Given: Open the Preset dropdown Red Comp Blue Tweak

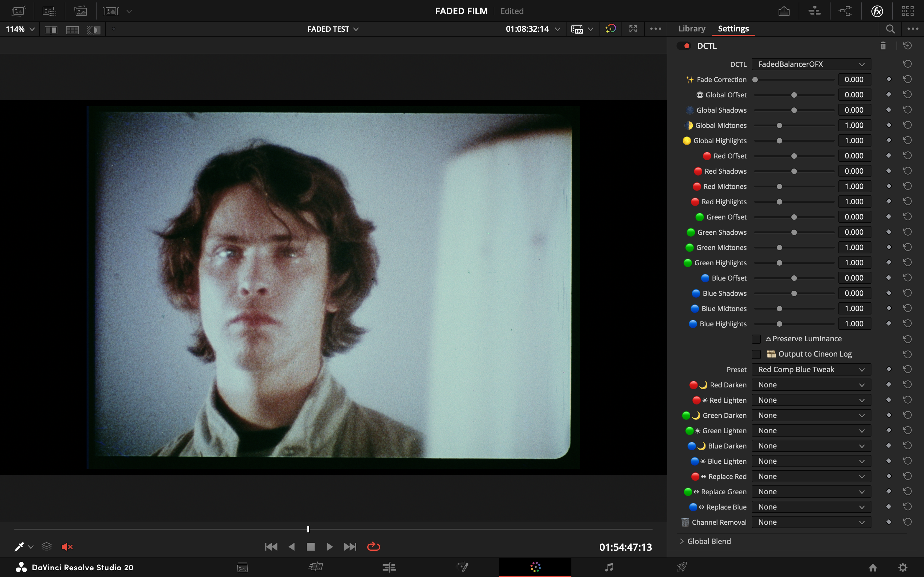Looking at the screenshot, I should [x=811, y=369].
